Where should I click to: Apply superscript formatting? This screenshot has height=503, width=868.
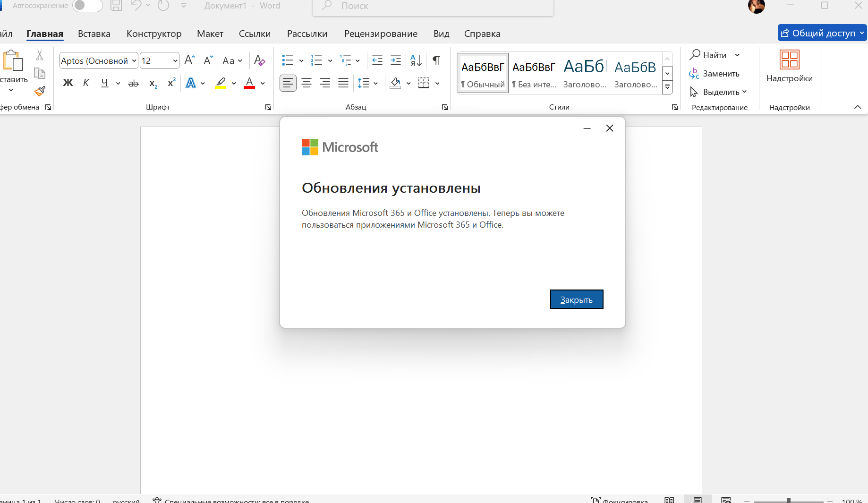(x=171, y=83)
